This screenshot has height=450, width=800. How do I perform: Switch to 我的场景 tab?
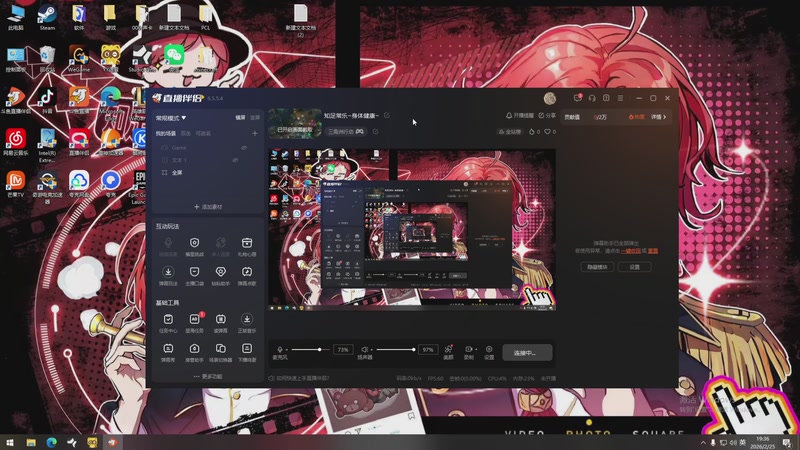166,133
